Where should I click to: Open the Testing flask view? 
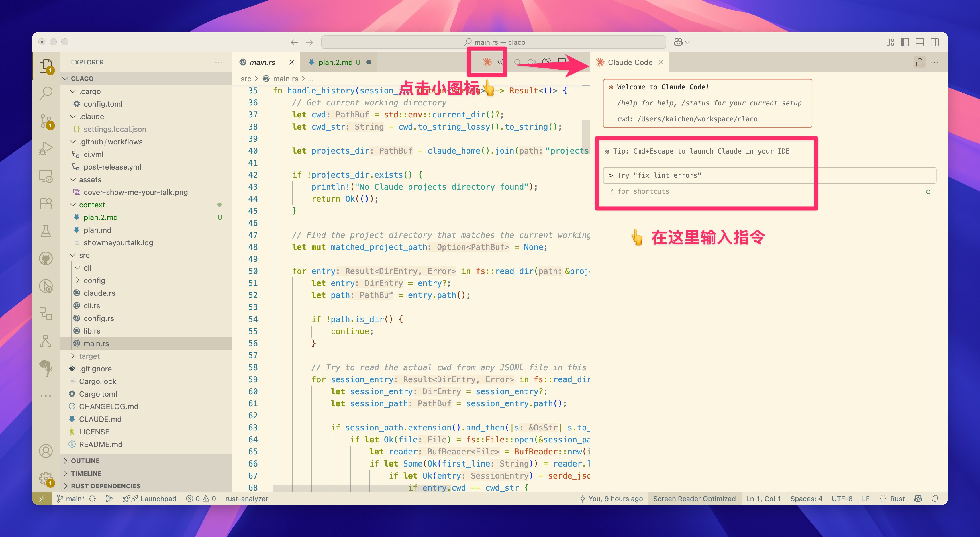pyautogui.click(x=46, y=231)
